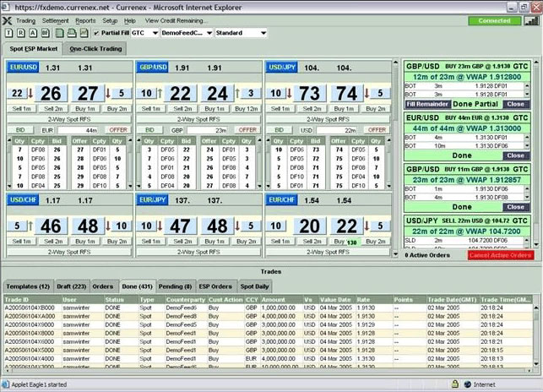Viewport: 543px width, 392px height.
Task: Click the USD/JPY 22m amount field
Action: pos(337,130)
